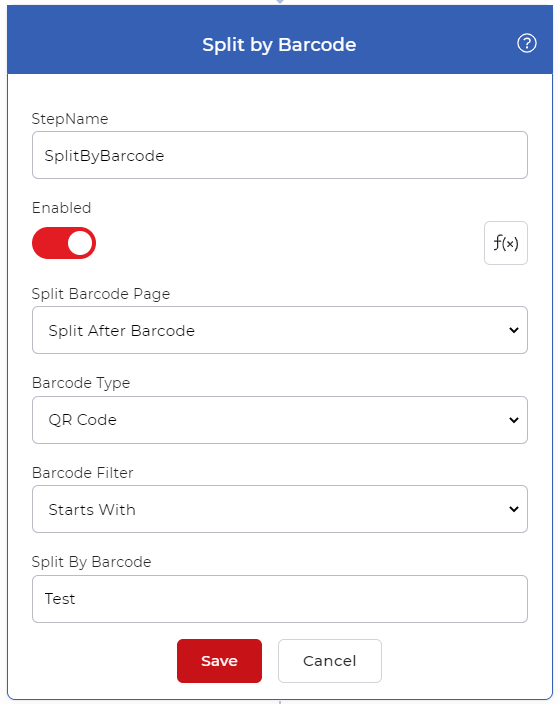Image resolution: width=558 pixels, height=704 pixels.
Task: Save the barcode split settings
Action: (219, 661)
